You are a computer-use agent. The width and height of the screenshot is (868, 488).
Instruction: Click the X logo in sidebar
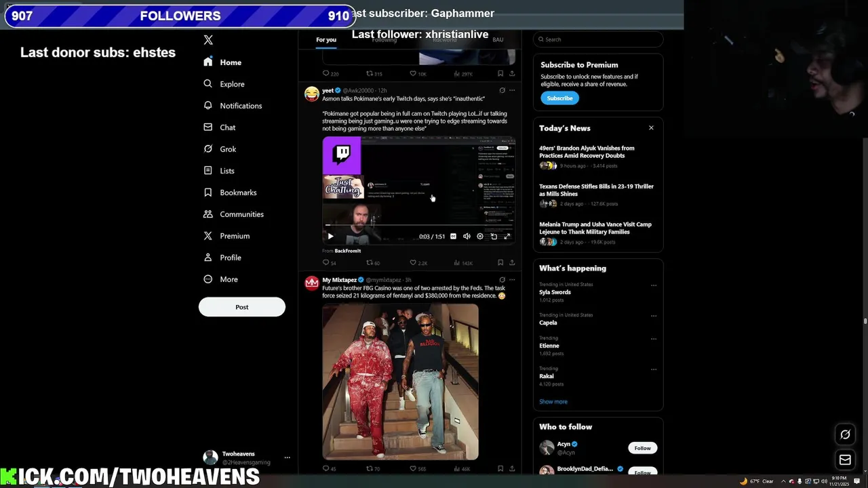coord(208,40)
